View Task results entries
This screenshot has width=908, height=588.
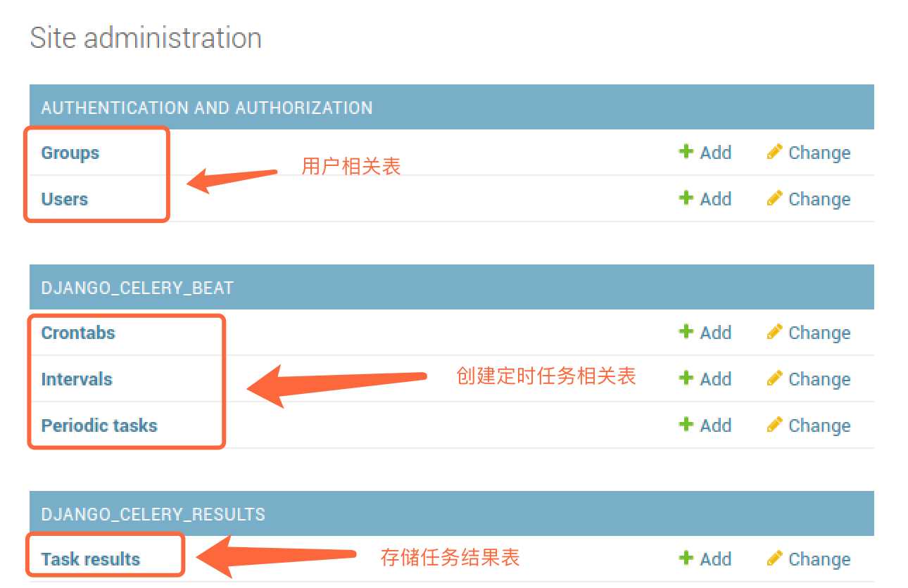(91, 559)
